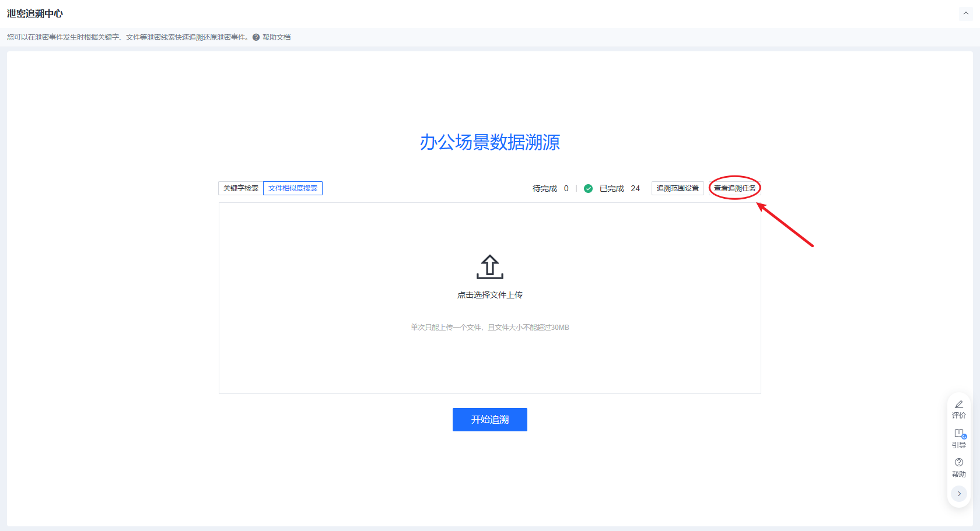Select the 文件相似度搜索 tab

(293, 188)
